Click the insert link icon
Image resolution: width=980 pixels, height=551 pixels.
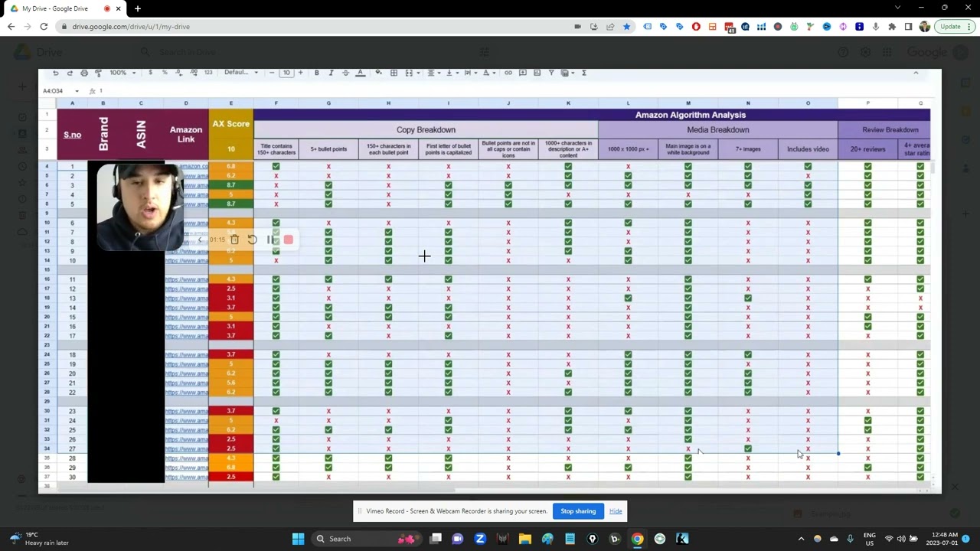click(x=508, y=73)
